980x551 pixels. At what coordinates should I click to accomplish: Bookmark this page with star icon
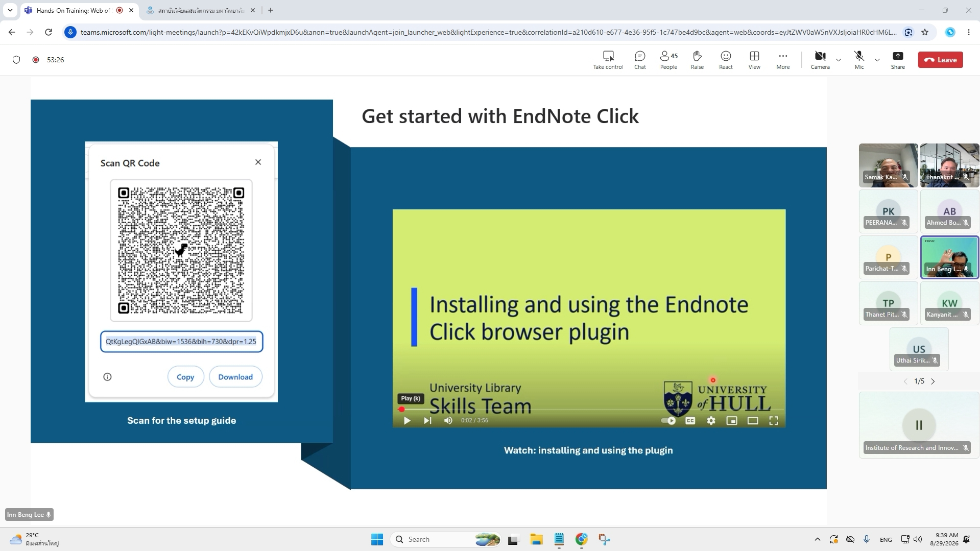point(925,32)
